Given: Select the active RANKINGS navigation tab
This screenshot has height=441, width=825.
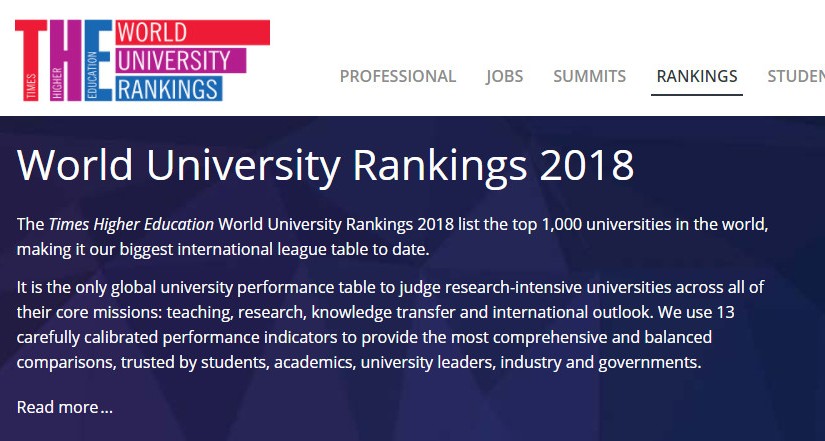Looking at the screenshot, I should 696,76.
